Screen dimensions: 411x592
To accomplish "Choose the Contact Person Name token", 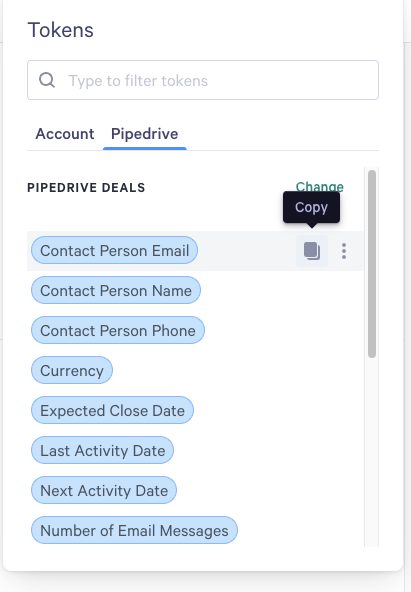I will 116,290.
